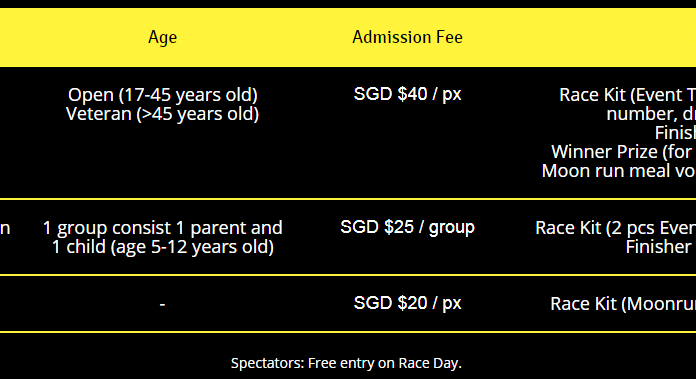The width and height of the screenshot is (696, 379).
Task: Click Race Kit (2 pcs Even text
Action: pos(616,228)
